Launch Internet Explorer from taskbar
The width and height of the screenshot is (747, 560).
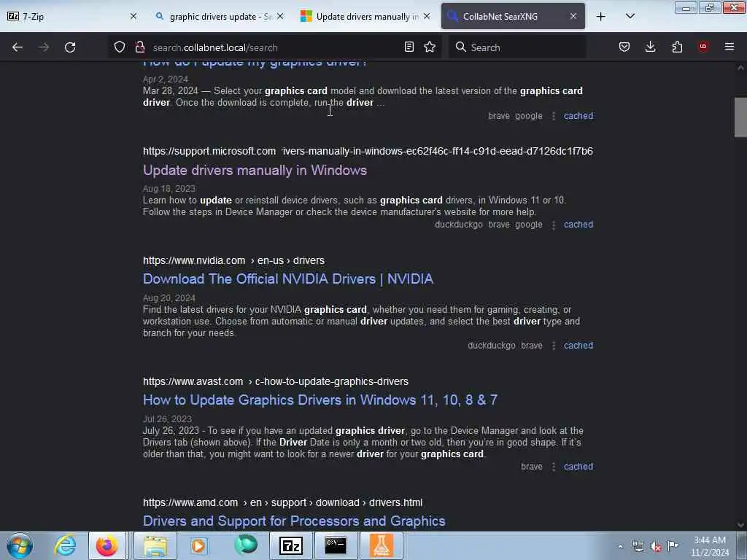click(x=65, y=545)
